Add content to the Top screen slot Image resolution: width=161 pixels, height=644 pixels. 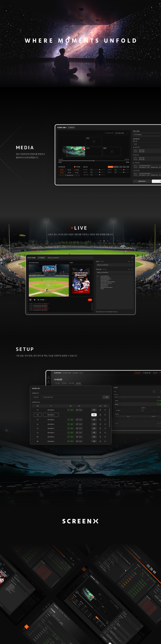(94, 142)
